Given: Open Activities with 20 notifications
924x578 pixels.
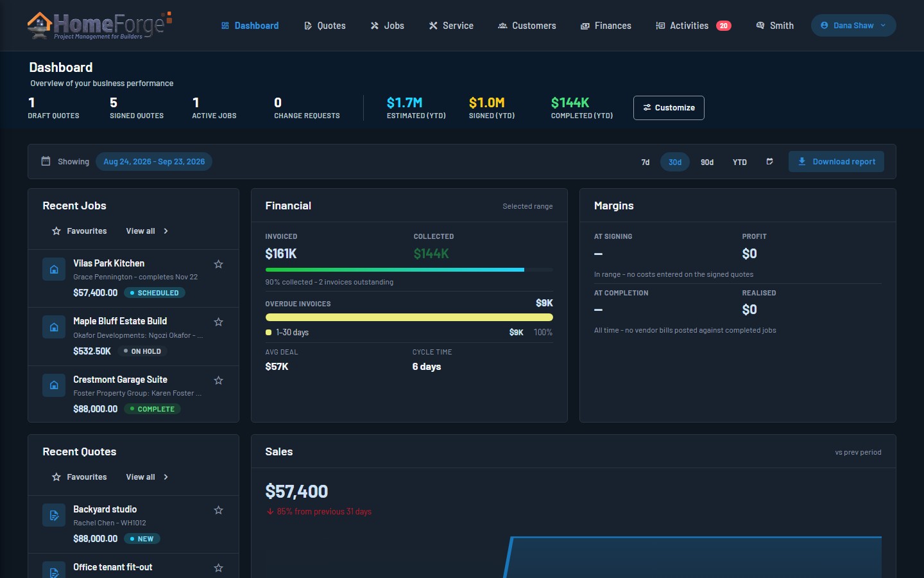Looking at the screenshot, I should (693, 26).
